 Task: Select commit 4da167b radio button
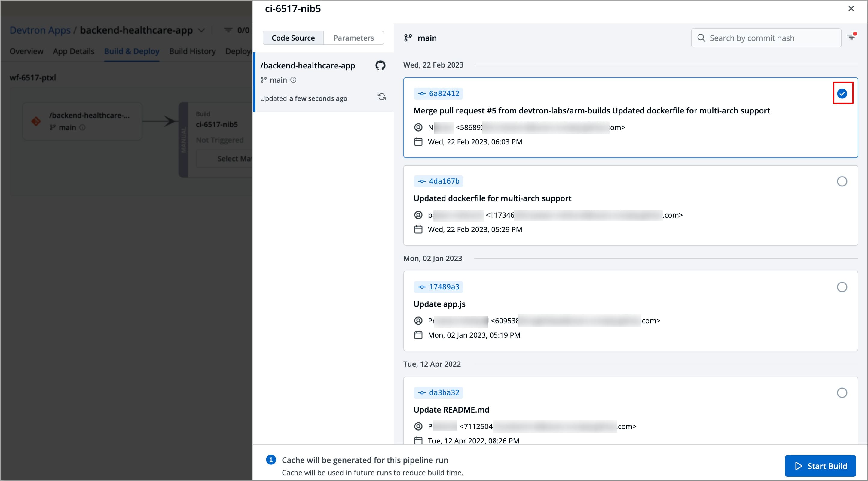[x=842, y=181]
